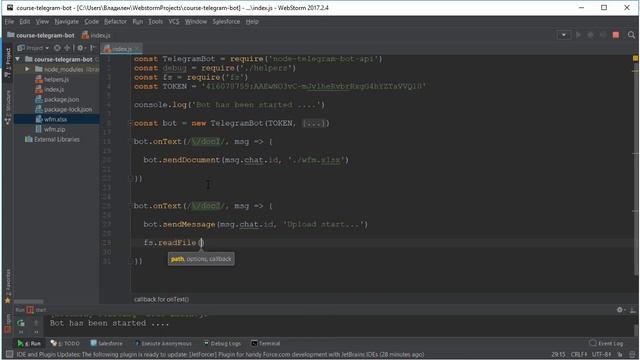The image size is (640, 360).
Task: Click collapse all icon in Project panel
Action: pyautogui.click(x=67, y=48)
